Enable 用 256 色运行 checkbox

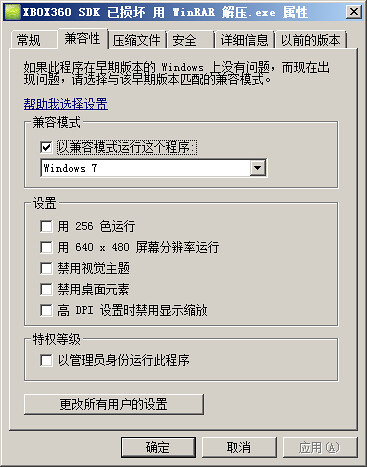46,226
